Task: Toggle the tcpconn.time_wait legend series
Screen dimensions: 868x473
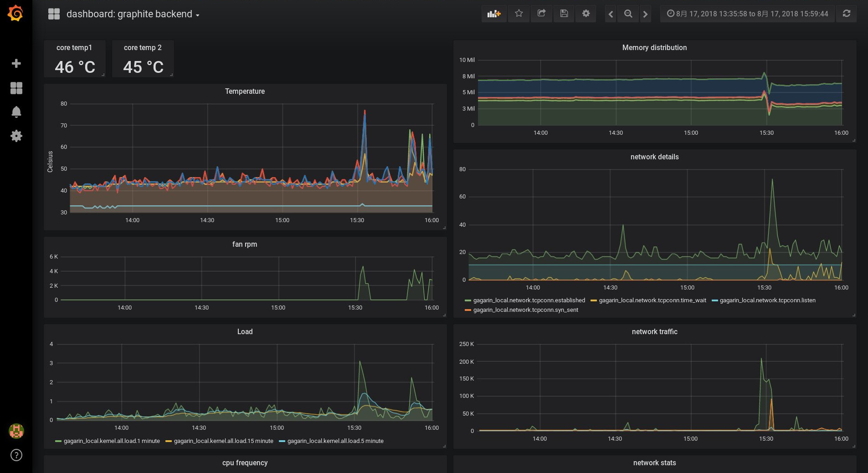Action: (x=652, y=300)
